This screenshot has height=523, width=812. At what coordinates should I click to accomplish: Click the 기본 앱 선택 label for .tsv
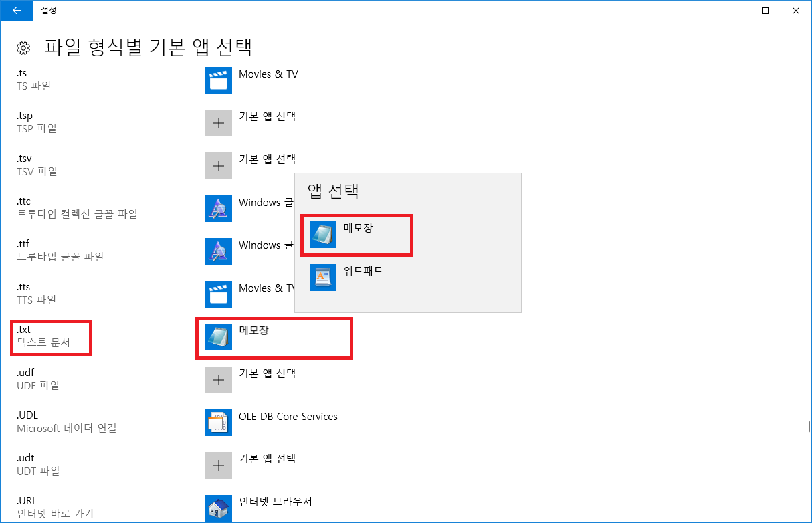(x=267, y=159)
